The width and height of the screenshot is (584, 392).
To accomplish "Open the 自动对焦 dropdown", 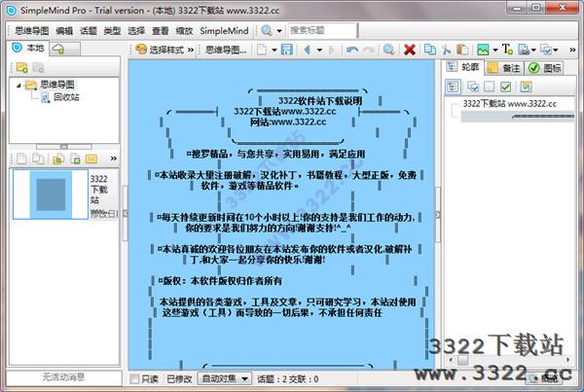I will tap(224, 379).
